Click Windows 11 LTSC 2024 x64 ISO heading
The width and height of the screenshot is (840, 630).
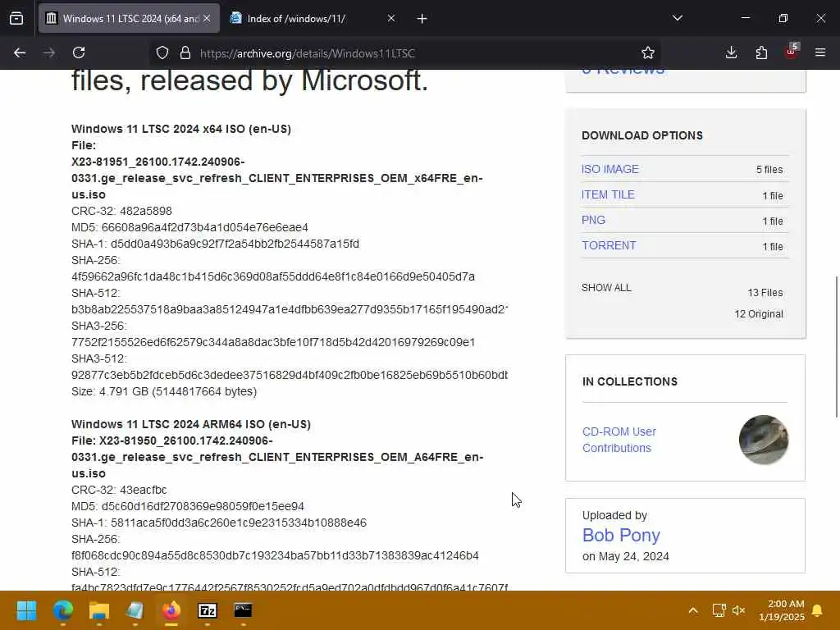[x=181, y=129]
